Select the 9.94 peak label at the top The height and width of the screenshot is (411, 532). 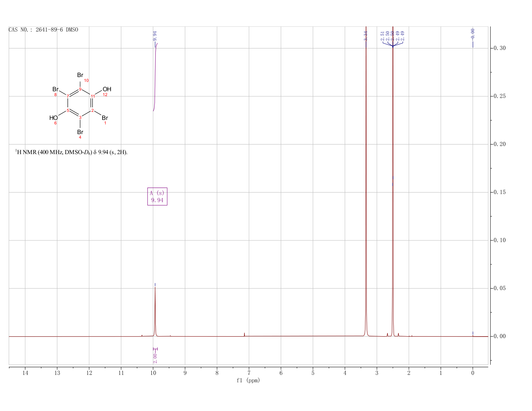click(x=155, y=35)
